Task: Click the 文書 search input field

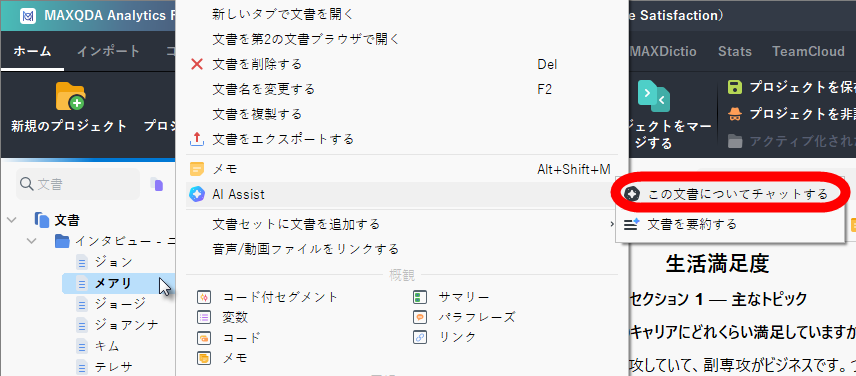Action: (78, 184)
